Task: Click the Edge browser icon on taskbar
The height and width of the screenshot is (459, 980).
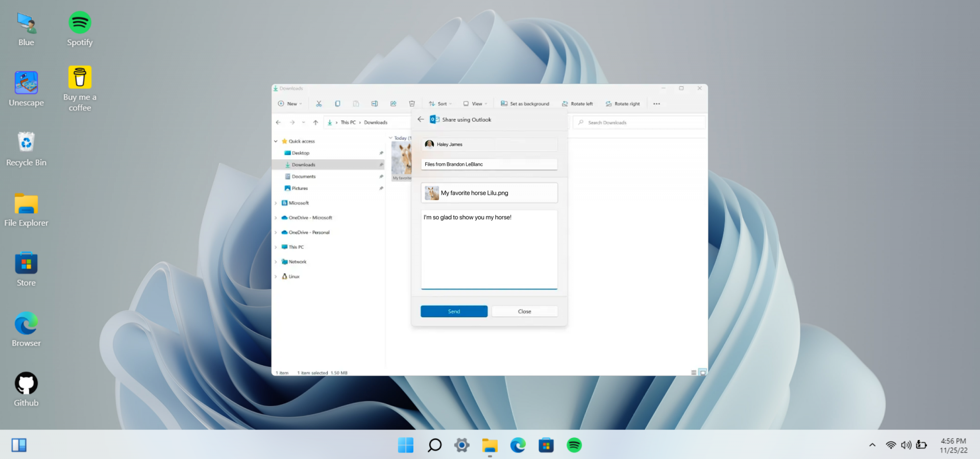Action: pos(517,445)
